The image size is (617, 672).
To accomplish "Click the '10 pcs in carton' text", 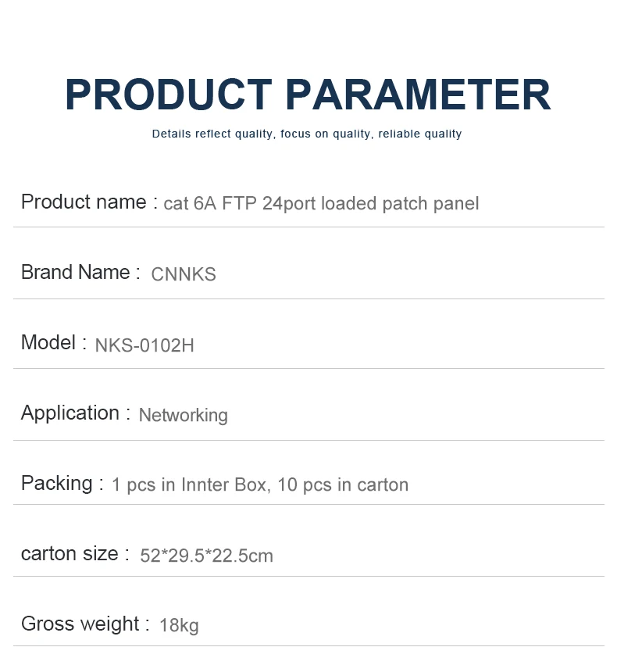I will click(343, 485).
